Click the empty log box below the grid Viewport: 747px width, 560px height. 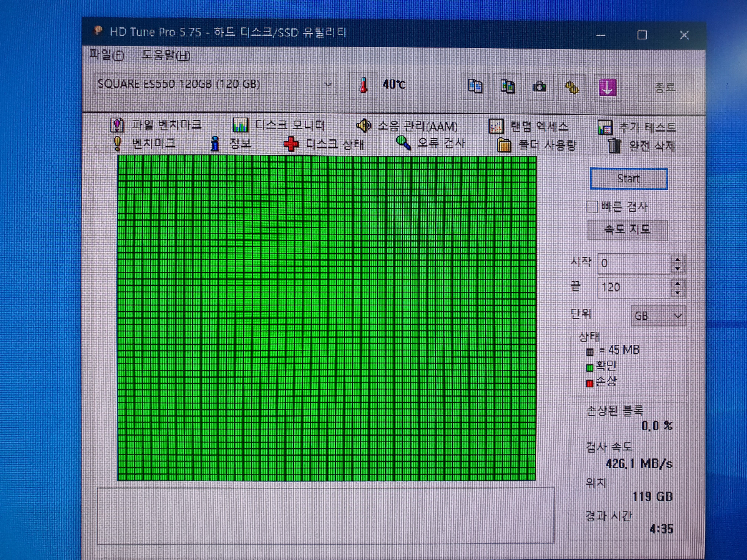(326, 515)
